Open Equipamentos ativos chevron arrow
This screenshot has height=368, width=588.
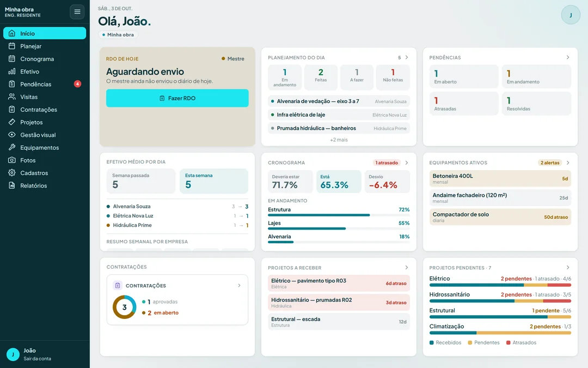tap(568, 162)
